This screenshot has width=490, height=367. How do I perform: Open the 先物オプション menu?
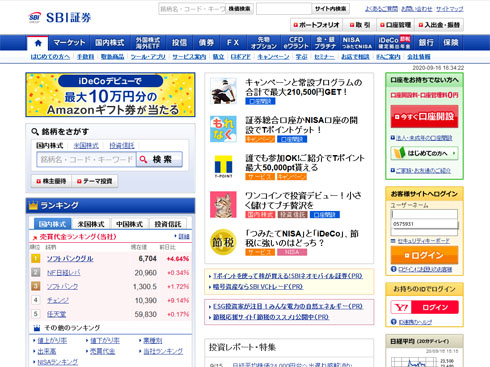(x=264, y=43)
